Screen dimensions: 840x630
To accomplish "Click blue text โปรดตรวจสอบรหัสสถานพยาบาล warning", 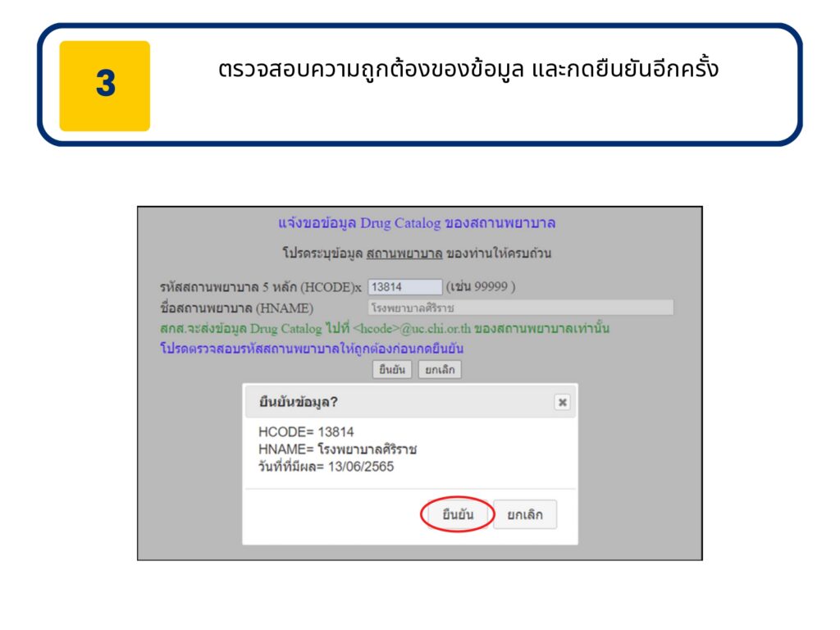I will 317,349.
